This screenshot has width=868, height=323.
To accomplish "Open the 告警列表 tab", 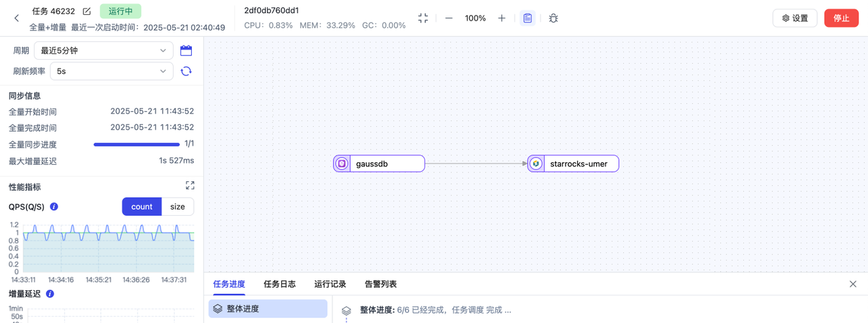I will point(380,284).
